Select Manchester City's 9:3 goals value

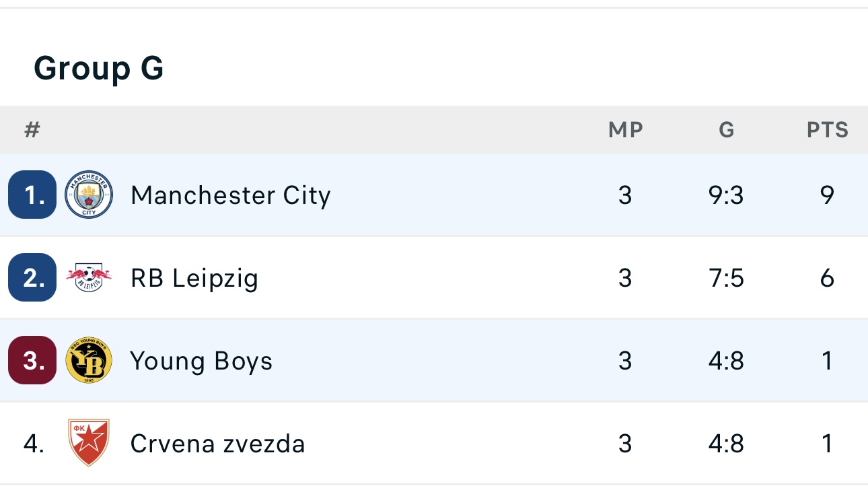726,195
